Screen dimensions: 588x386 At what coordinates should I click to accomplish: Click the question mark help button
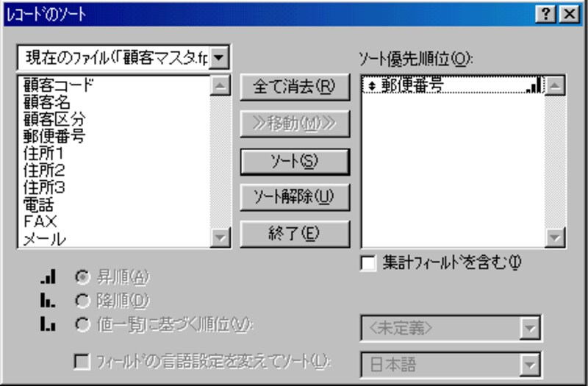[546, 14]
